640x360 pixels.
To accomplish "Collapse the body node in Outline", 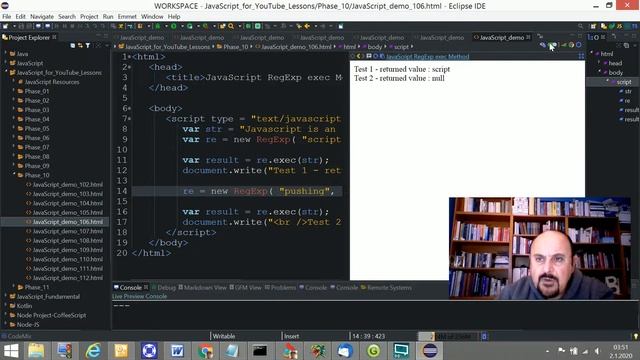I will [599, 72].
